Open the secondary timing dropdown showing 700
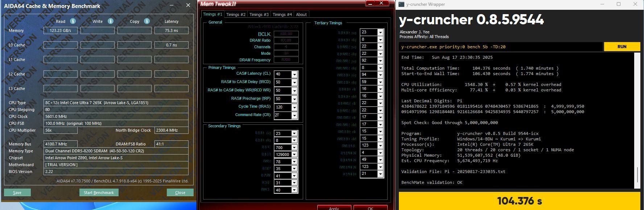 click(x=294, y=148)
